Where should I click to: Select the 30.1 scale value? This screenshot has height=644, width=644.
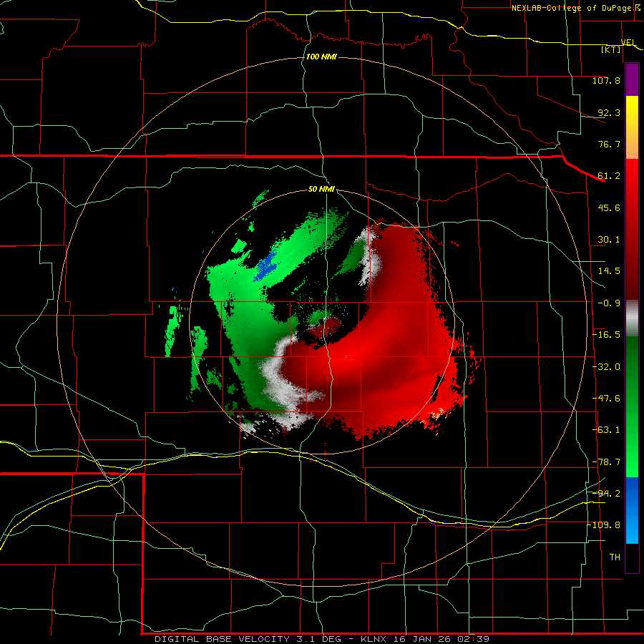(x=609, y=240)
